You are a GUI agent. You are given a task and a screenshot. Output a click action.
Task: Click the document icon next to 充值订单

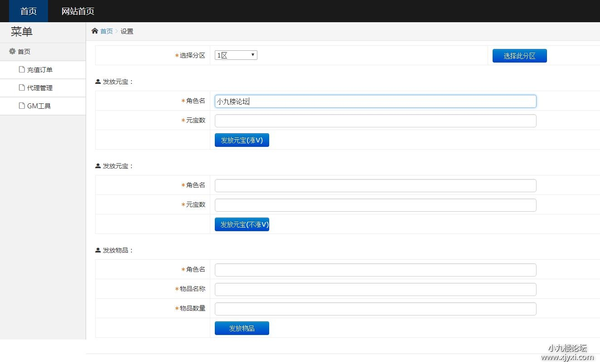click(x=22, y=69)
